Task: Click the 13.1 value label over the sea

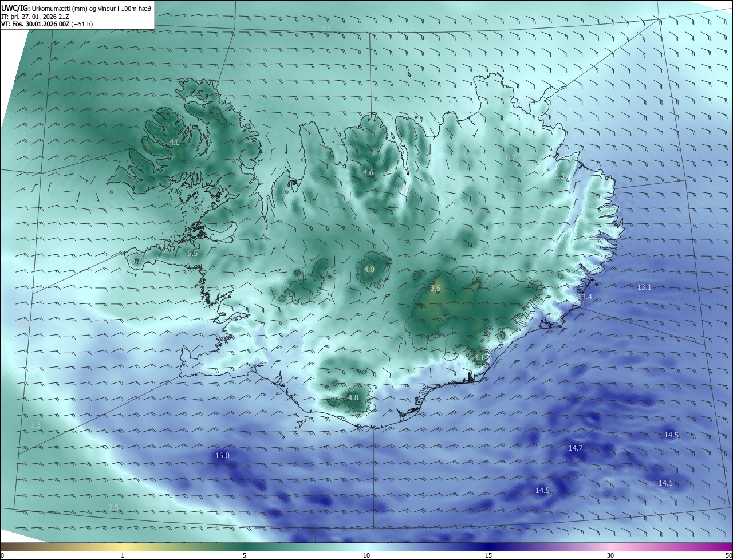Action: 644,287
